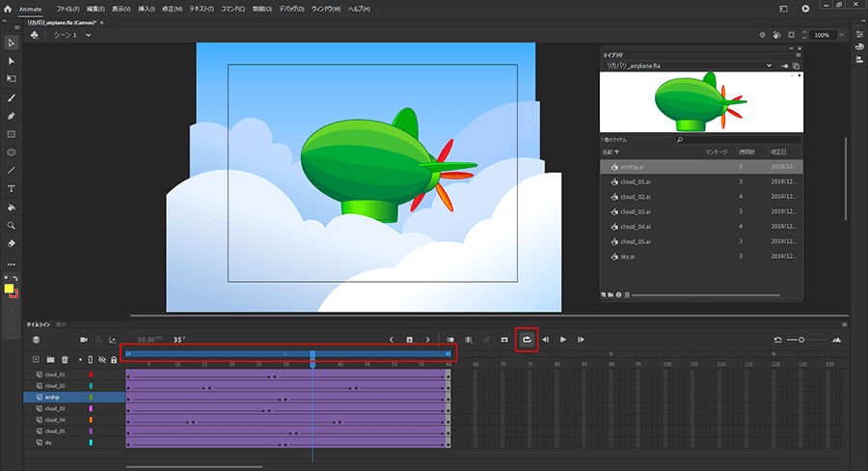
Task: Select the Zoom magnifier tool
Action: 12,225
